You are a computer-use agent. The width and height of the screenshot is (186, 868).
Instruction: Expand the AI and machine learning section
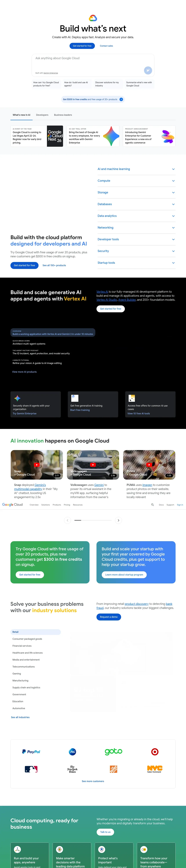point(136,169)
